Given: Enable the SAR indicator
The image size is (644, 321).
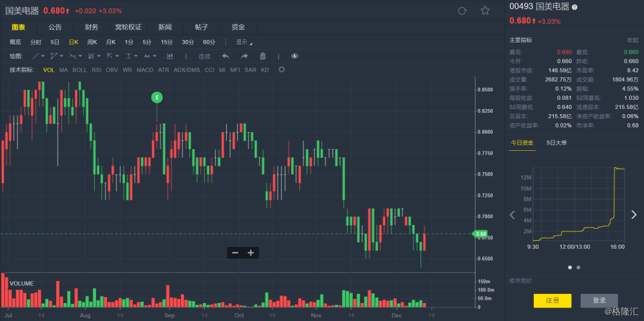Looking at the screenshot, I should (250, 70).
